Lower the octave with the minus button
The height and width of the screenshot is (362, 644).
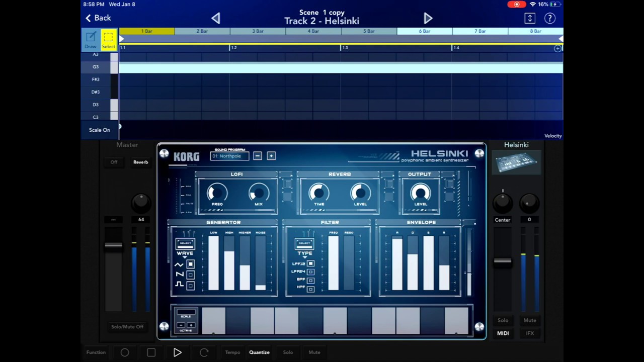click(x=181, y=325)
